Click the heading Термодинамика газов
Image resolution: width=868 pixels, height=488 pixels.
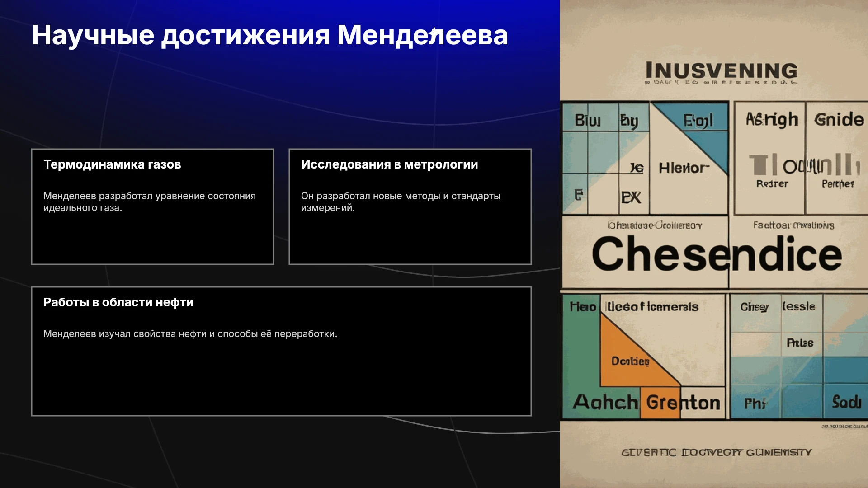pos(112,164)
